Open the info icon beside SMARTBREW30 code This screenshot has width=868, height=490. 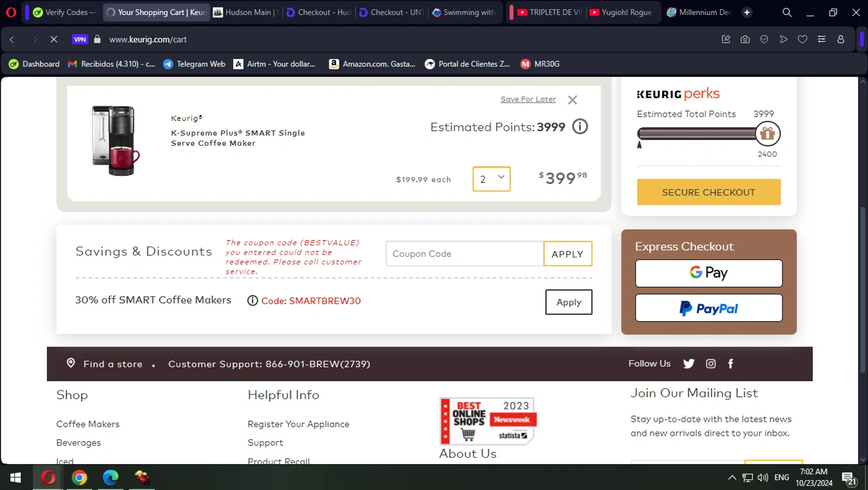252,301
